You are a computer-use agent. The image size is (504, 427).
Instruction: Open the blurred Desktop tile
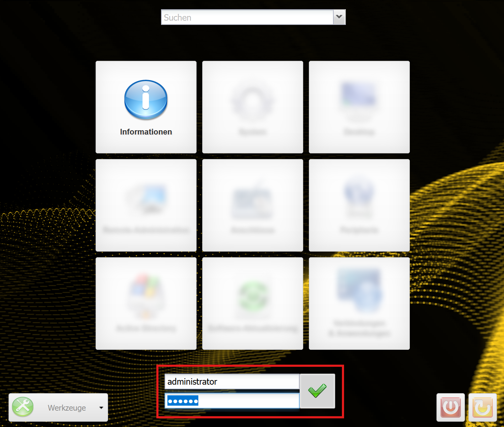click(359, 107)
